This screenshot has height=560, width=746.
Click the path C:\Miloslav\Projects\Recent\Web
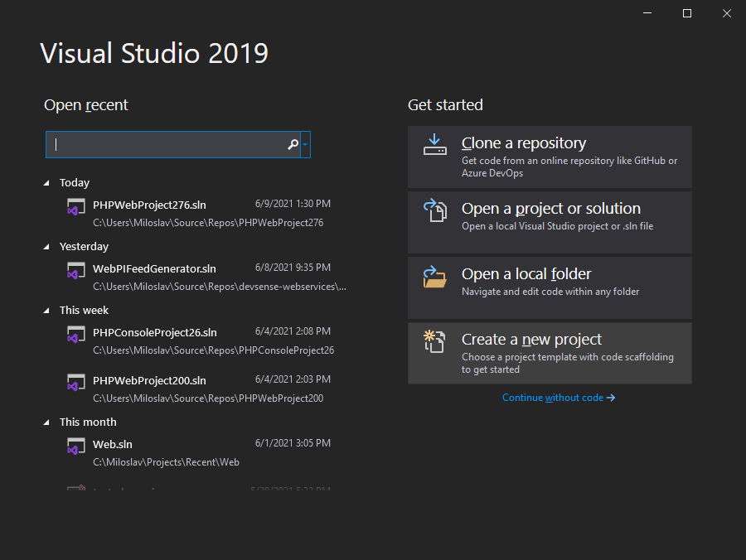166,462
